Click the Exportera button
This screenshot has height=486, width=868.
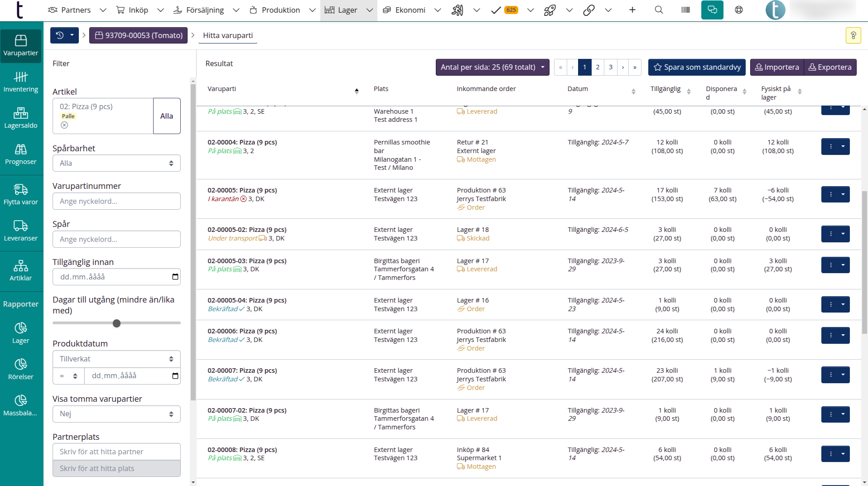click(x=830, y=67)
